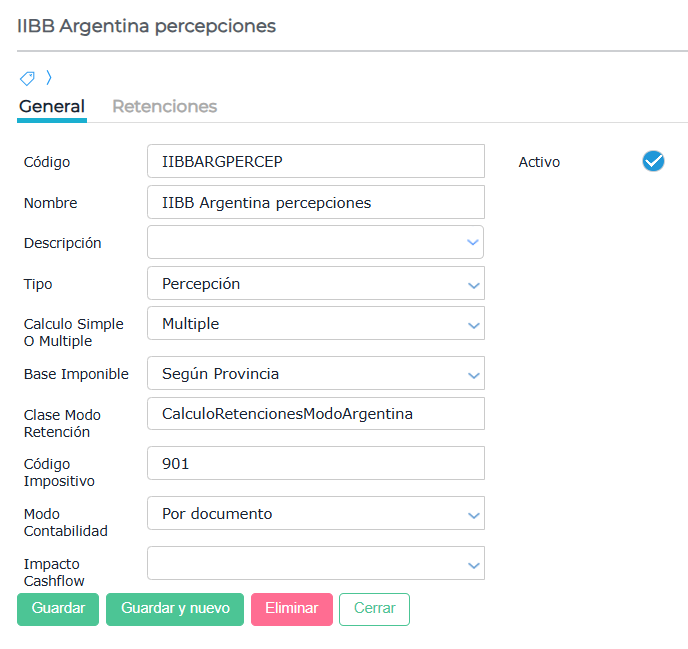688x649 pixels.
Task: Click the pink Eliminar button
Action: [291, 608]
